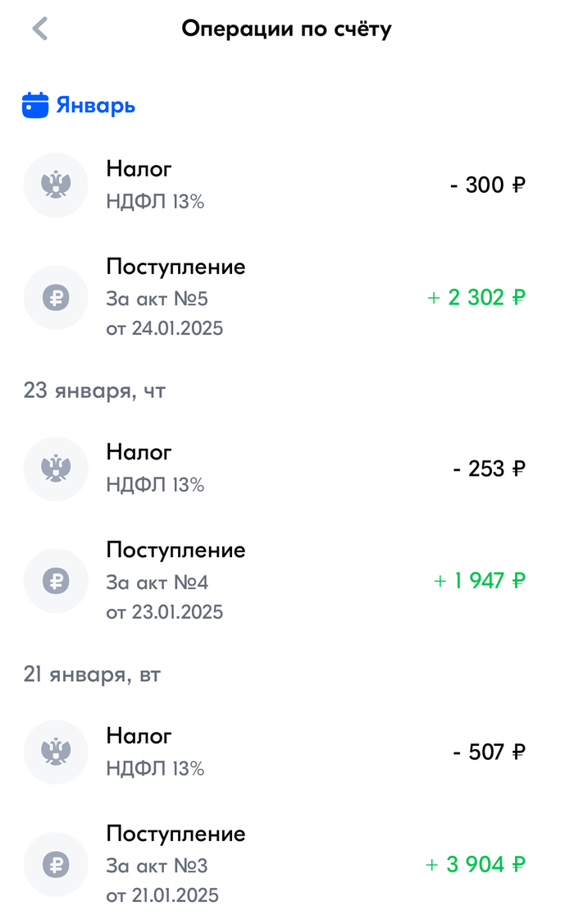Tap the emblem icon for the 253 ₽ tax

point(56,469)
